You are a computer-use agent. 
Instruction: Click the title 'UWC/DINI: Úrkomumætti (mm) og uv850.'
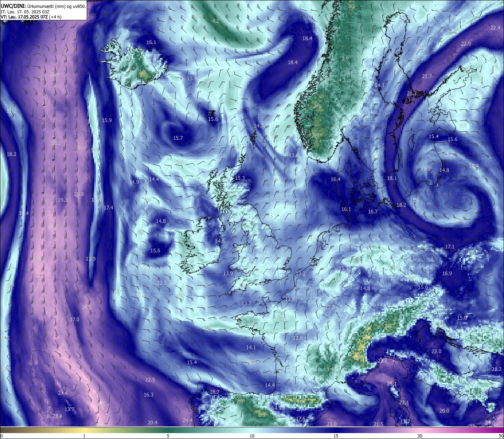(x=43, y=6)
